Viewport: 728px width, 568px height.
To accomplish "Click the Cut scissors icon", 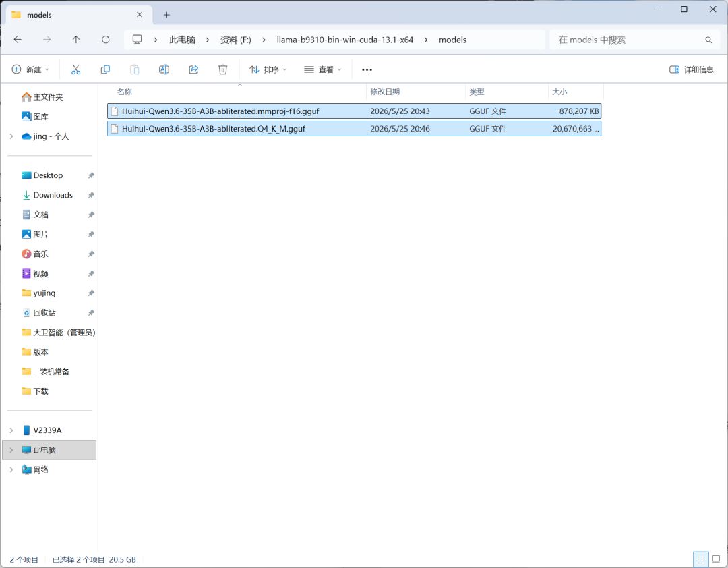I will pos(75,69).
